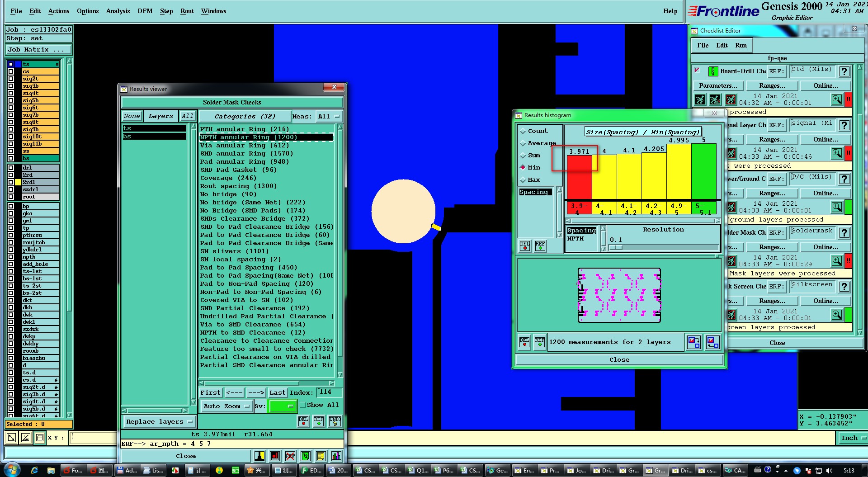Screen dimensions: 868x477
Task: Click the green drill icon in Checklist
Action: pos(713,71)
